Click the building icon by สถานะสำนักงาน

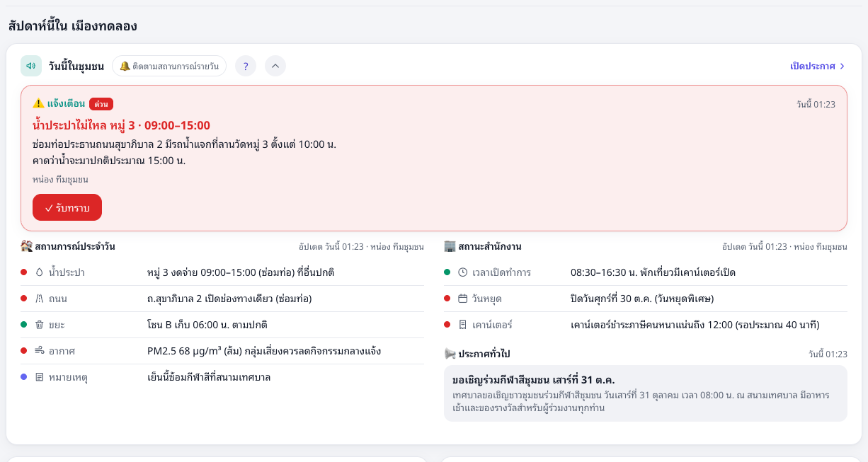tap(450, 246)
